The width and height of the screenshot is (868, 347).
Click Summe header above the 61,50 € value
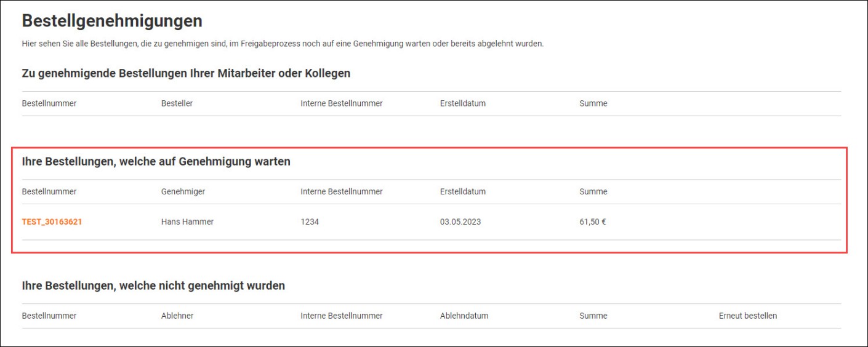(x=593, y=191)
